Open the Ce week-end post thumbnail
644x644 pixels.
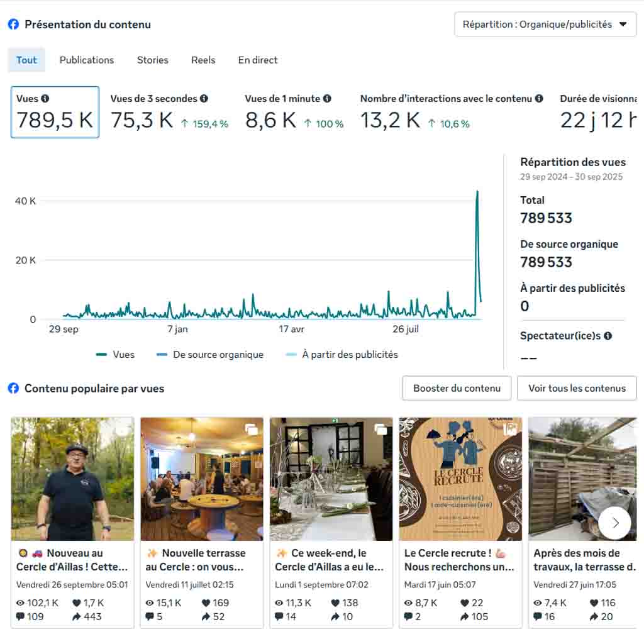coord(331,479)
